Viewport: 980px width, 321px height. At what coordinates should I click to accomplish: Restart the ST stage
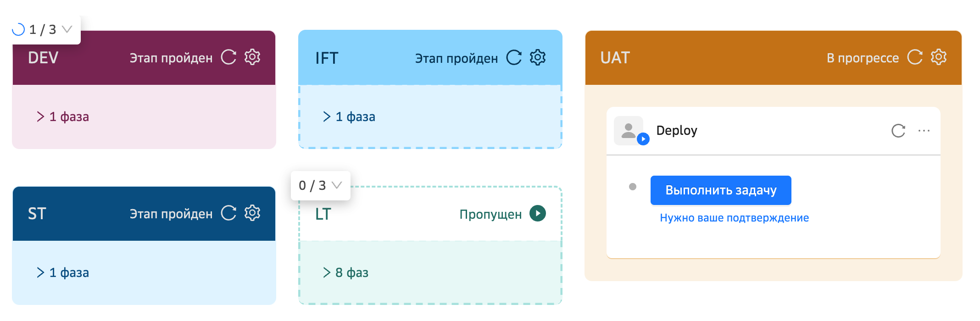(x=228, y=213)
